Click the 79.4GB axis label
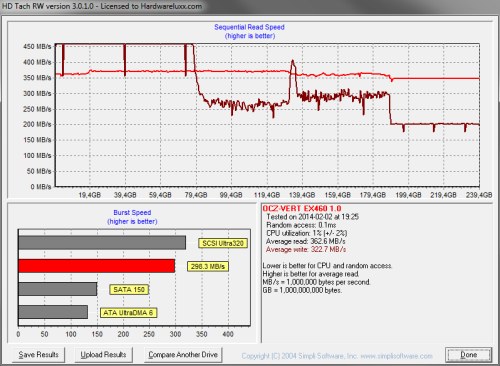 [x=196, y=195]
